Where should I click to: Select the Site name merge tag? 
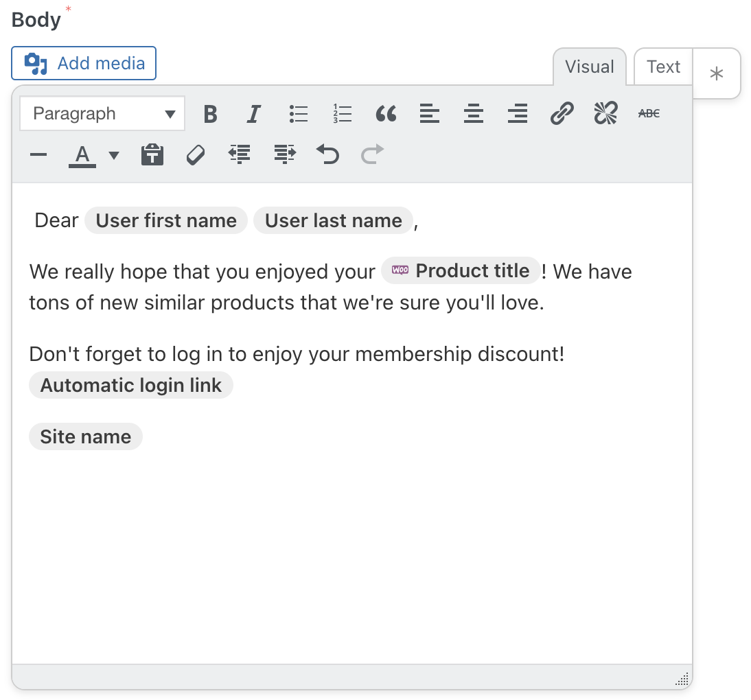tap(86, 436)
